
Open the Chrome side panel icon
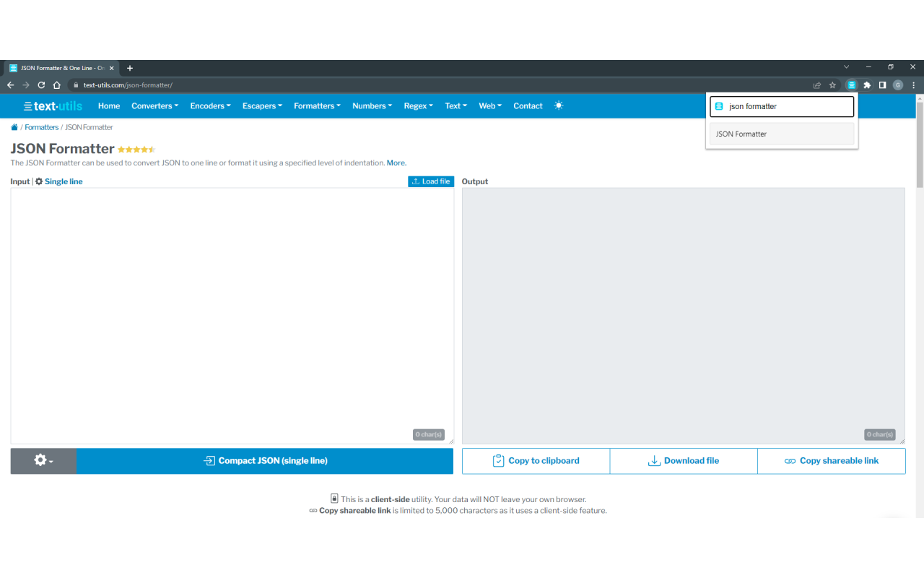pyautogui.click(x=882, y=85)
